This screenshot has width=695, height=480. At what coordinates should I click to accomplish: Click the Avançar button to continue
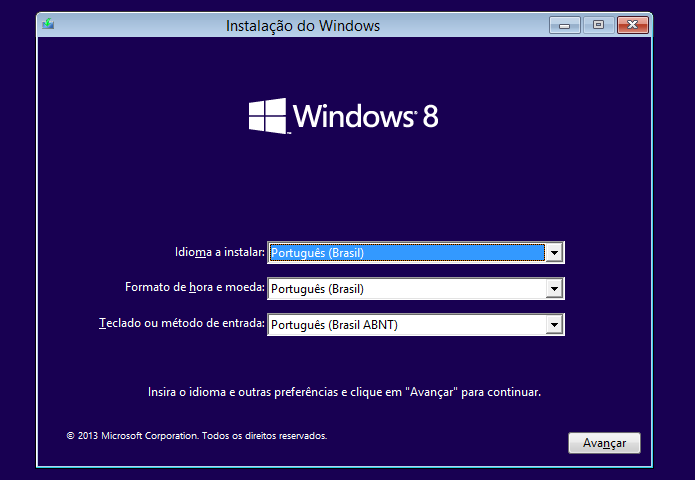pyautogui.click(x=604, y=443)
